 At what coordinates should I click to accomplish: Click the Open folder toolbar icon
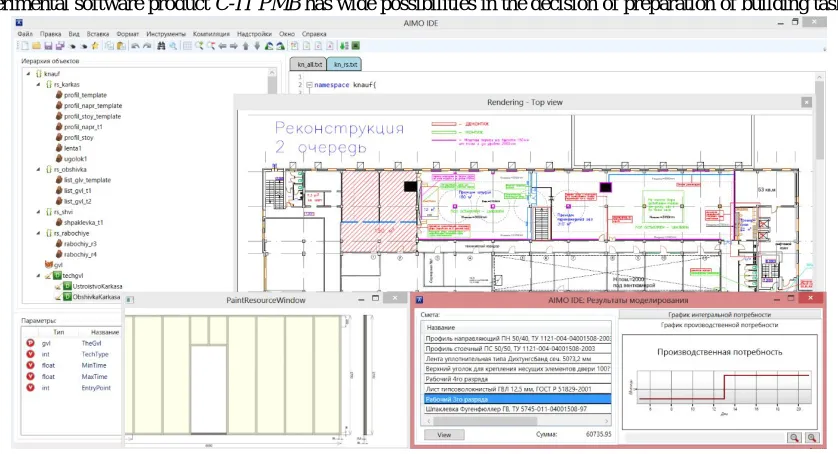[36, 46]
